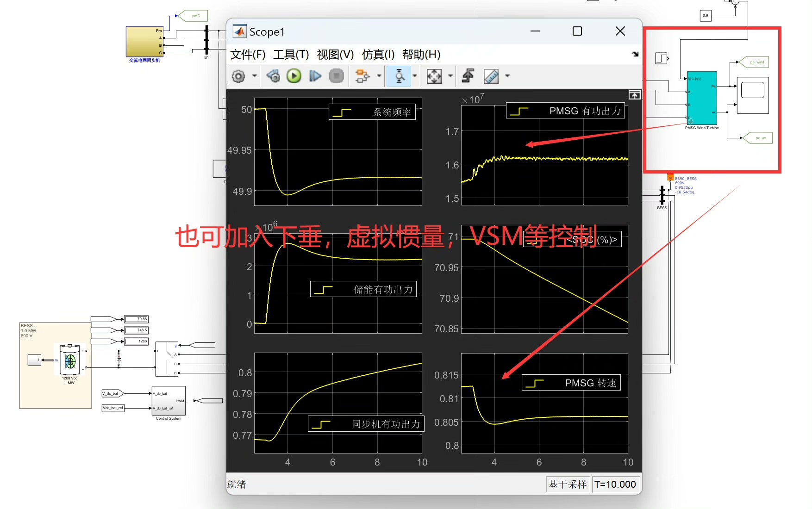Open the 仿真(I) menu
The width and height of the screenshot is (812, 509).
(x=378, y=55)
